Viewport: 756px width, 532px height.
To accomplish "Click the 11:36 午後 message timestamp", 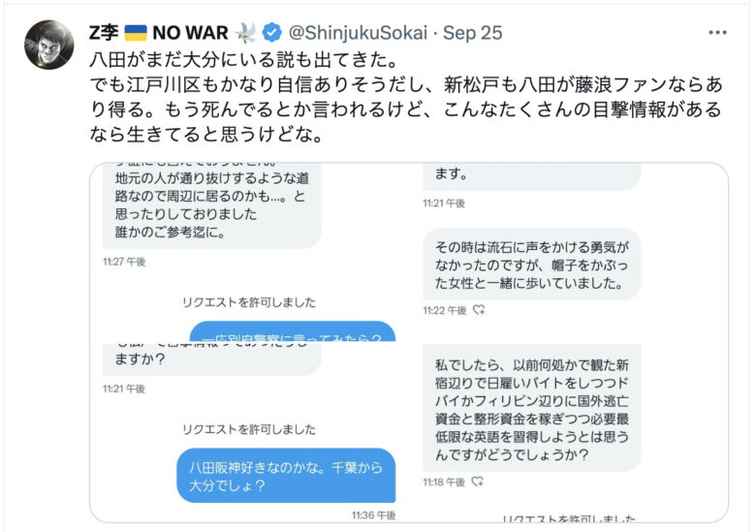I will click(374, 516).
